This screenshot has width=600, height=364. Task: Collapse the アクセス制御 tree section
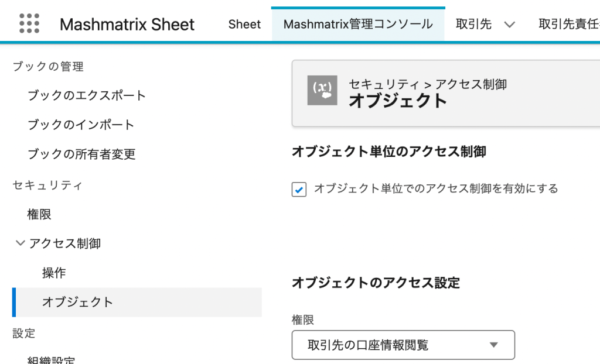click(x=20, y=243)
